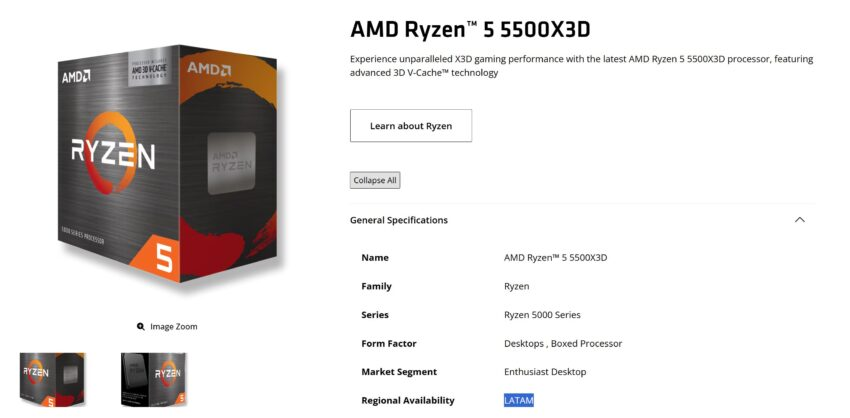The width and height of the screenshot is (850, 418).
Task: Open the Image Zoom text link
Action: (174, 327)
